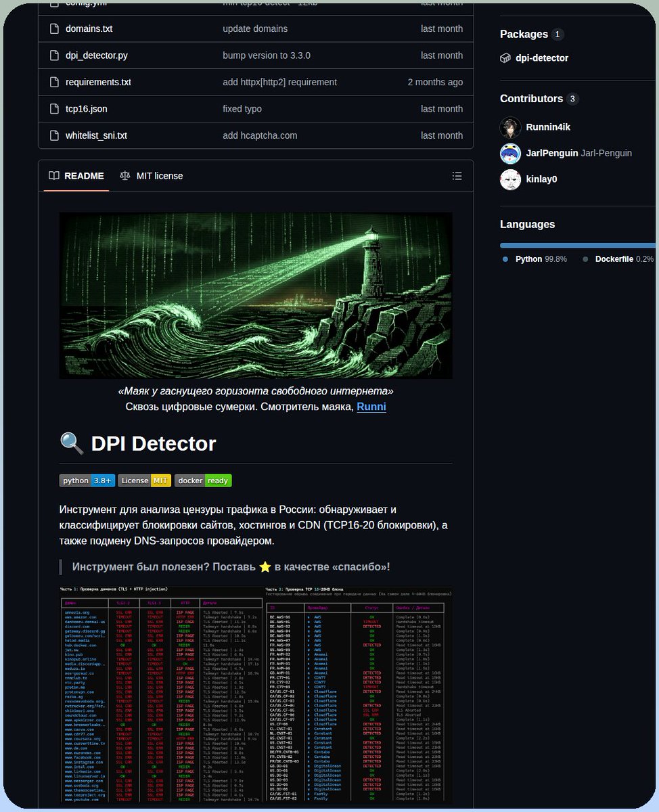Open JarlPenguin contributor profile name
The image size is (659, 812).
point(552,154)
